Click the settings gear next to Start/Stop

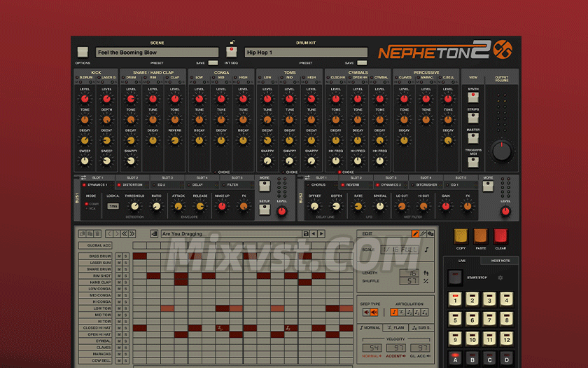[x=500, y=278]
